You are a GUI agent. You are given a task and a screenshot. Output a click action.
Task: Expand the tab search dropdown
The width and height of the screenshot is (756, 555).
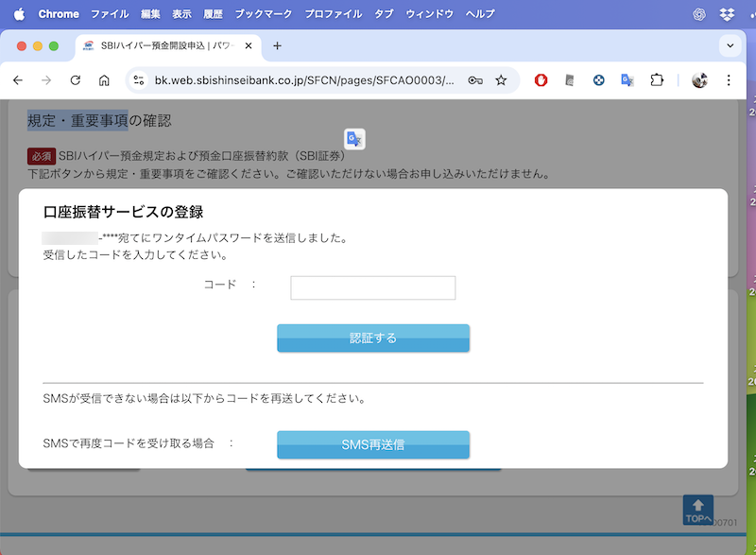(x=730, y=45)
